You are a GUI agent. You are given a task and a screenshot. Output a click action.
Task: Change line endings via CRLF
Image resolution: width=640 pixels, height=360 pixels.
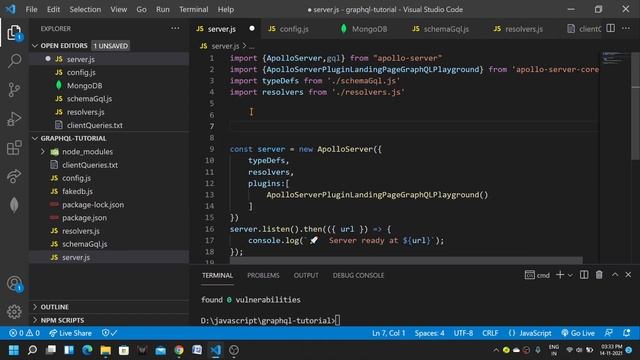tap(490, 333)
